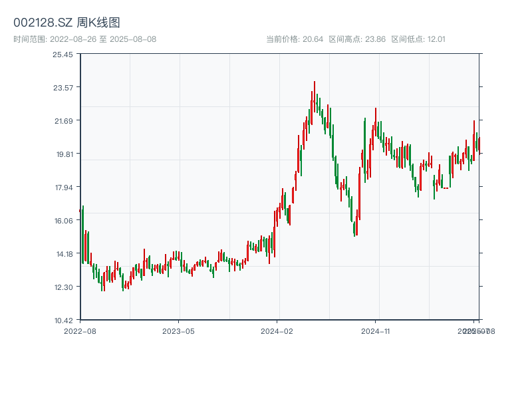The image size is (532, 399).
Task: Click the 17.94 y-axis label
Action: [64, 188]
